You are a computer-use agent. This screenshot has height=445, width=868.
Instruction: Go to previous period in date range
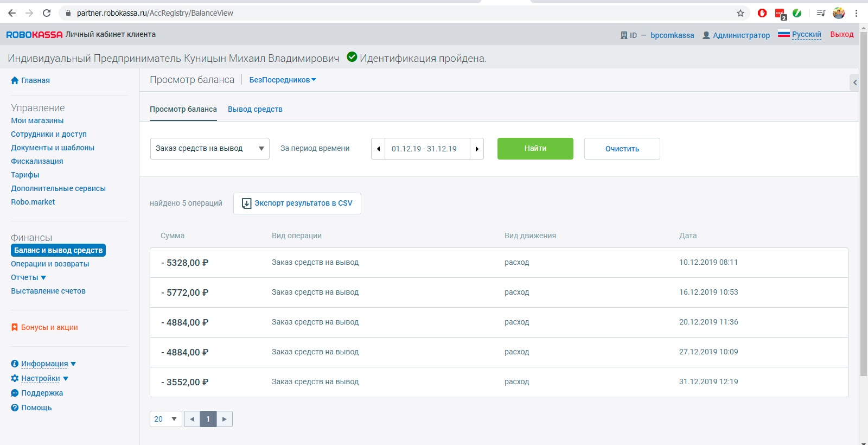pyautogui.click(x=378, y=149)
